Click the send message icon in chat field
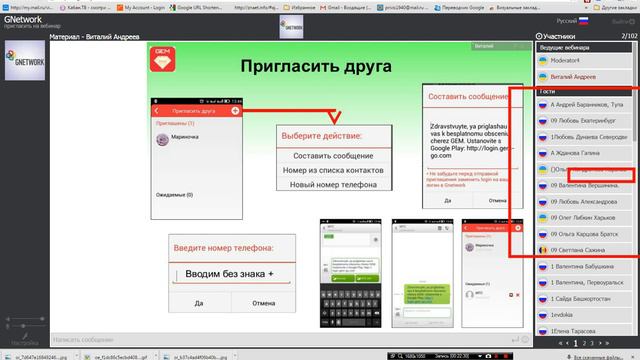This screenshot has width=640, height=360. coord(516,340)
